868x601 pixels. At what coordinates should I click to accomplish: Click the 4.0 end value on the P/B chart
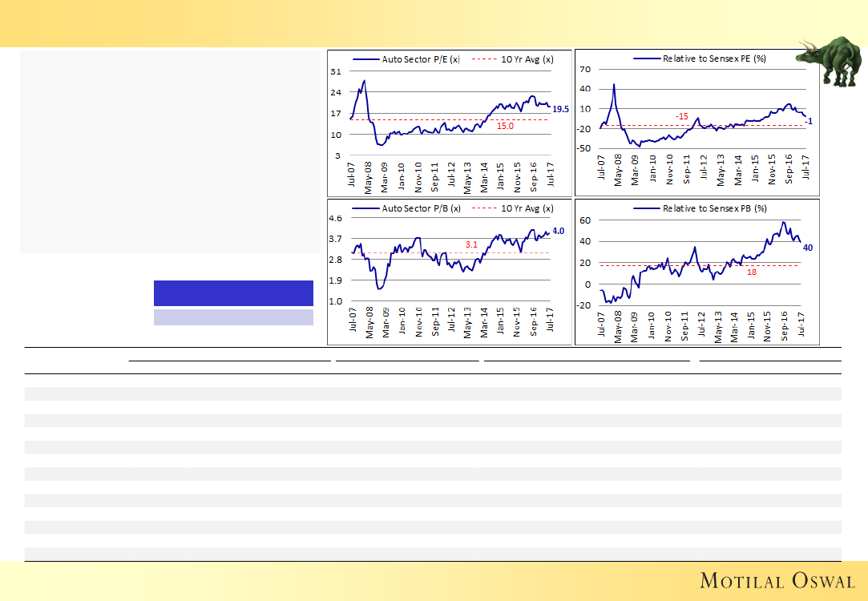click(559, 231)
